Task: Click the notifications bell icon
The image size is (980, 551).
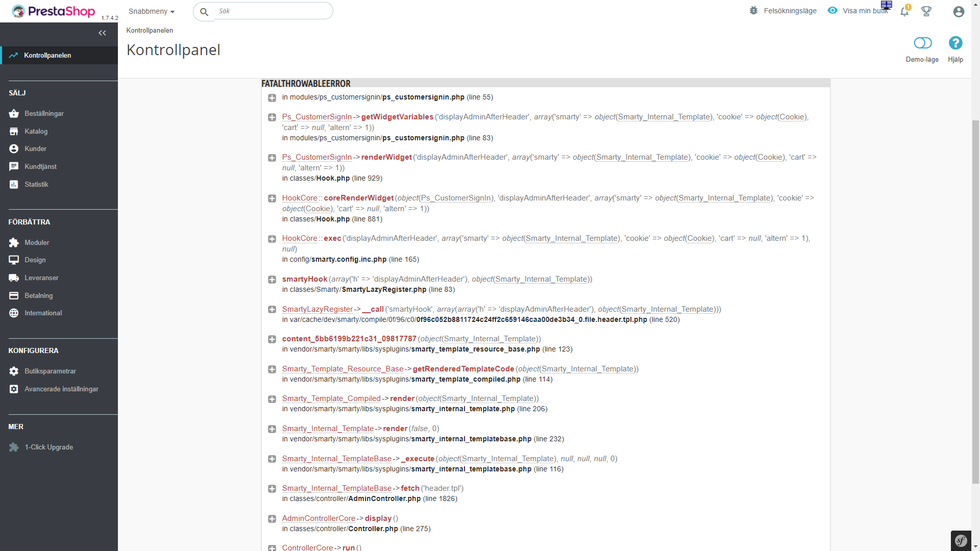Action: tap(904, 11)
